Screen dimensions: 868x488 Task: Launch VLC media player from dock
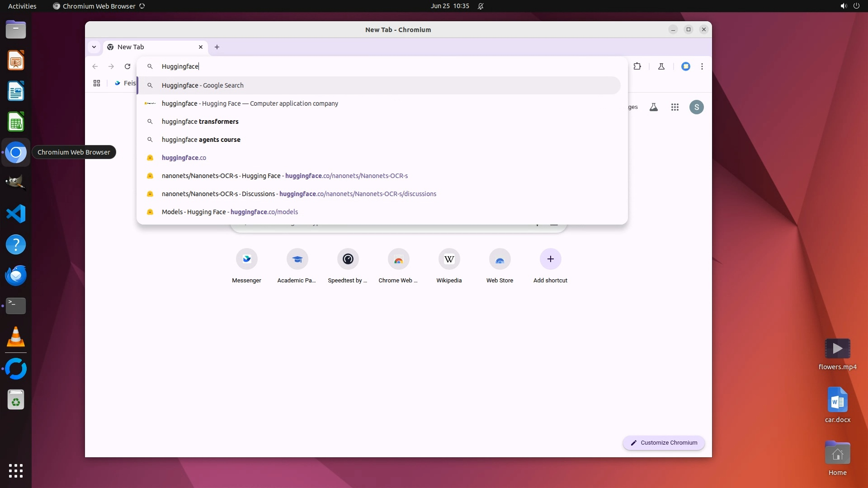click(16, 337)
